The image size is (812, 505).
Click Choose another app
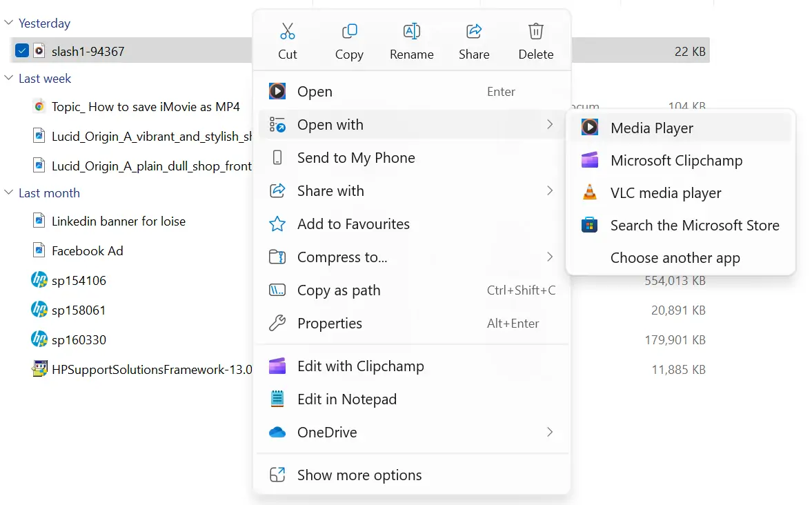pos(675,258)
